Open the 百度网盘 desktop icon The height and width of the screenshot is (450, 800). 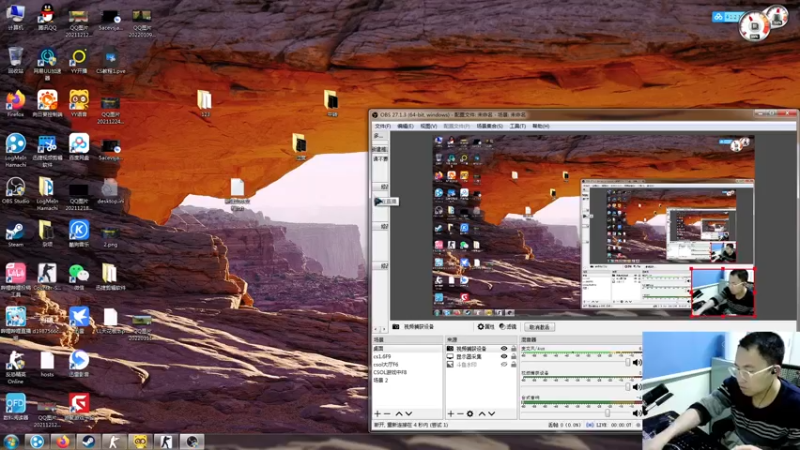pyautogui.click(x=79, y=147)
